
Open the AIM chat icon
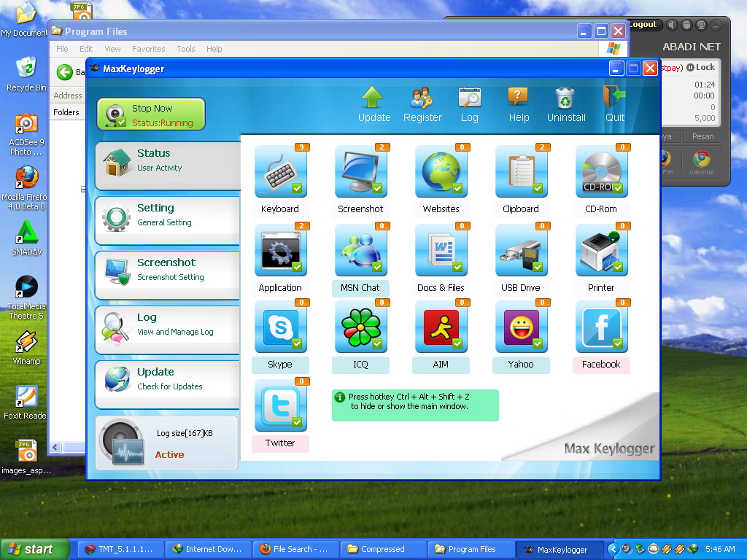pos(441,327)
